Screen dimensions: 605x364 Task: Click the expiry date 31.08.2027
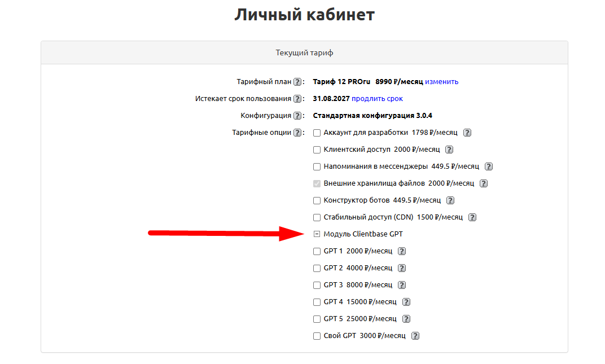pos(331,99)
